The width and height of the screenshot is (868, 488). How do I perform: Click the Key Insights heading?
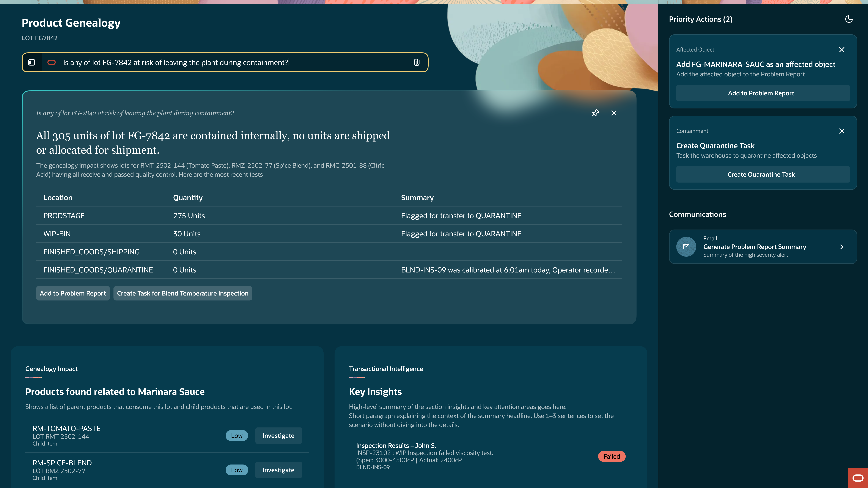tap(375, 392)
